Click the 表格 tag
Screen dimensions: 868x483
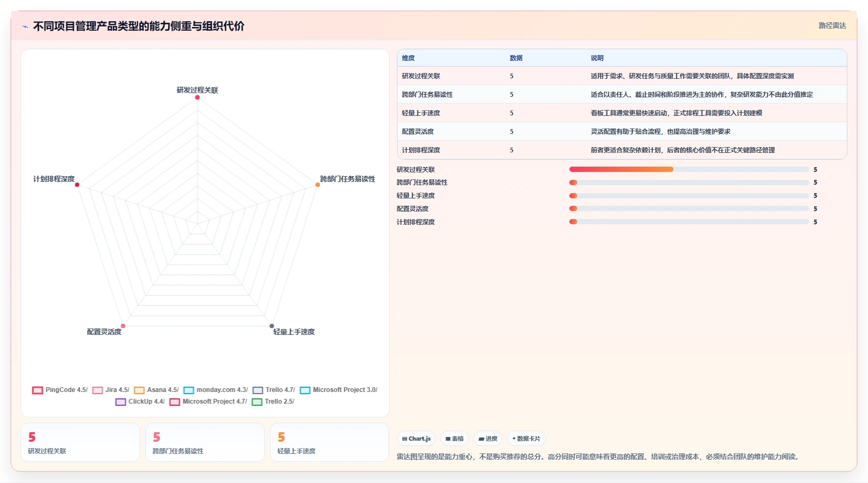[455, 439]
